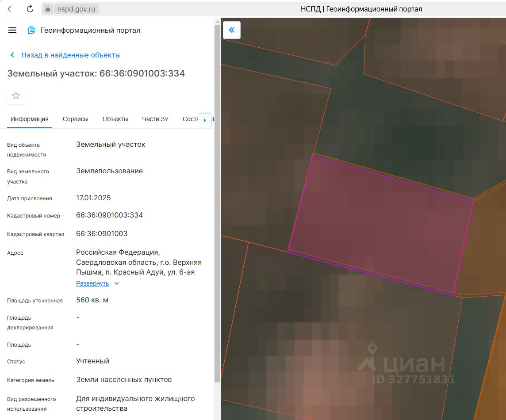Click the Геоинформационный портал header title

coord(90,31)
